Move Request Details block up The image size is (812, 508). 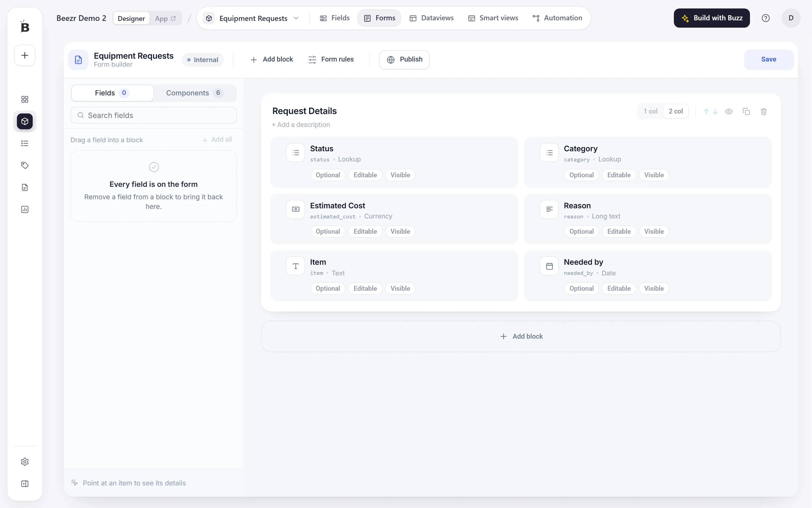[x=706, y=111]
